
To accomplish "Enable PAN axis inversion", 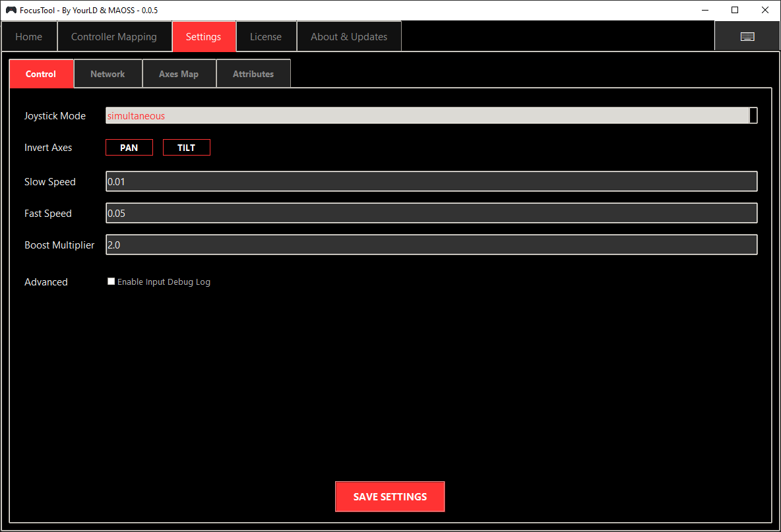I will click(x=129, y=147).
